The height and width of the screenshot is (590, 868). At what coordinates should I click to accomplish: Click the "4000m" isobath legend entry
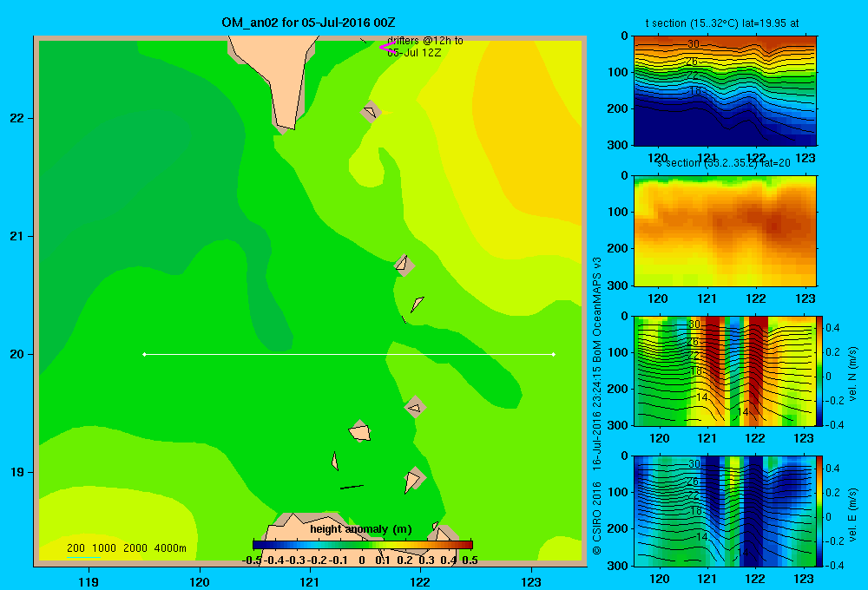[x=170, y=548]
